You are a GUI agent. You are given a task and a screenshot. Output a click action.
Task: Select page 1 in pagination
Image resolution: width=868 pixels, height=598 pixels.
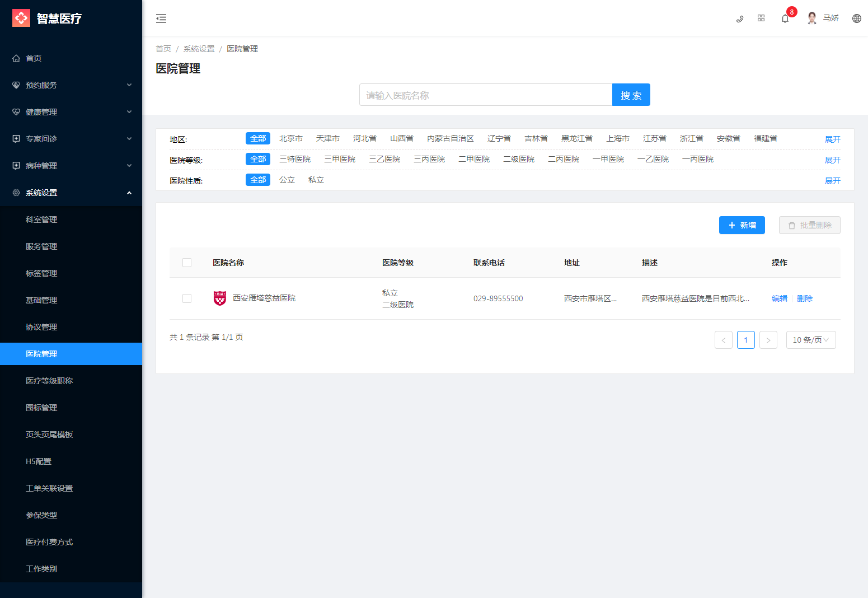746,340
